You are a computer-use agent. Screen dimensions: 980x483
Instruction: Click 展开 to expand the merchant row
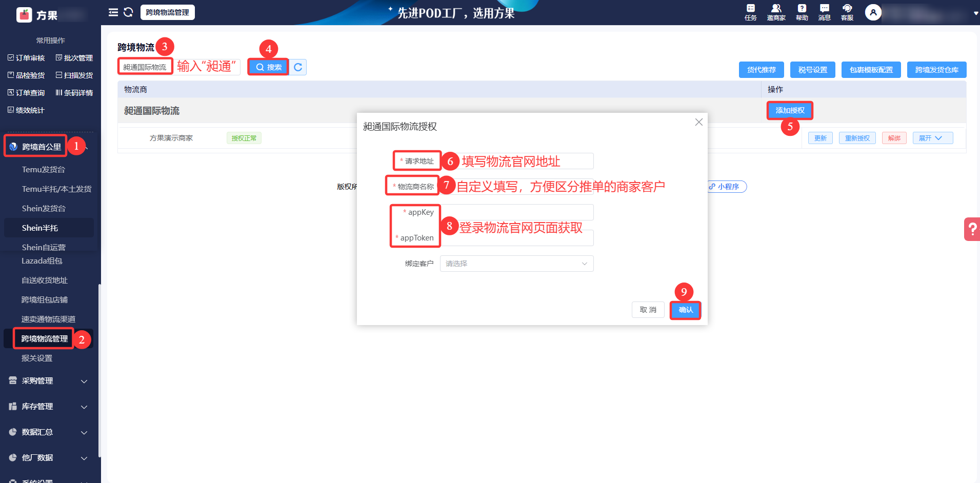[x=933, y=138]
